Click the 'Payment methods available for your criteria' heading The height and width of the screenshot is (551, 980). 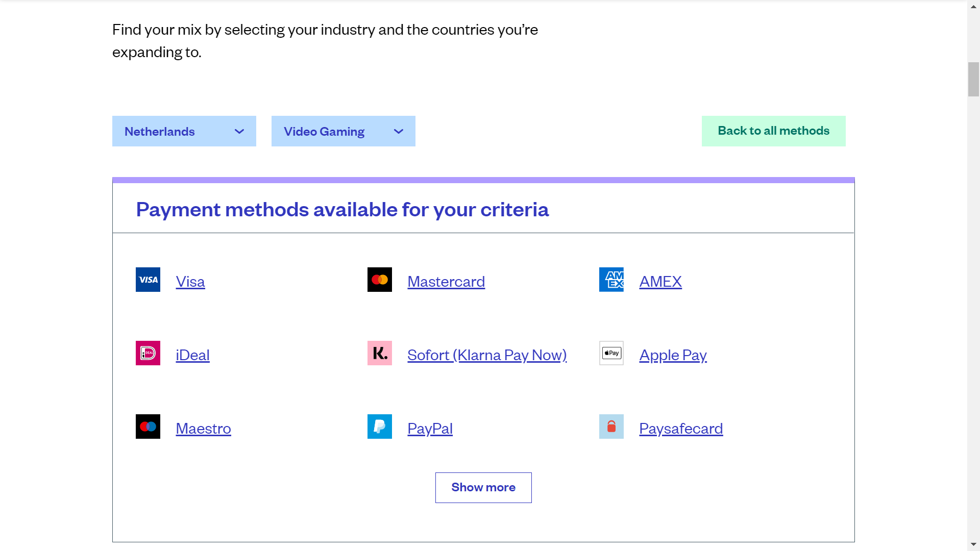point(342,210)
